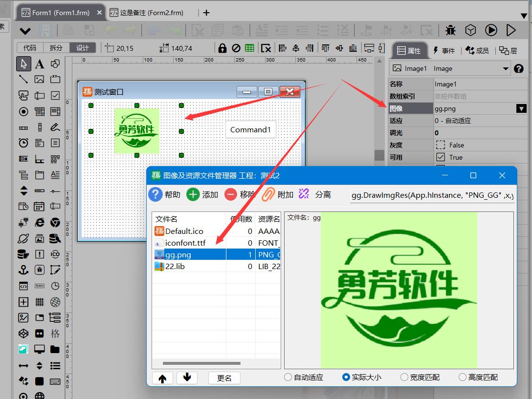
Task: Expand the Image1 control selector dropdown
Action: pos(506,69)
